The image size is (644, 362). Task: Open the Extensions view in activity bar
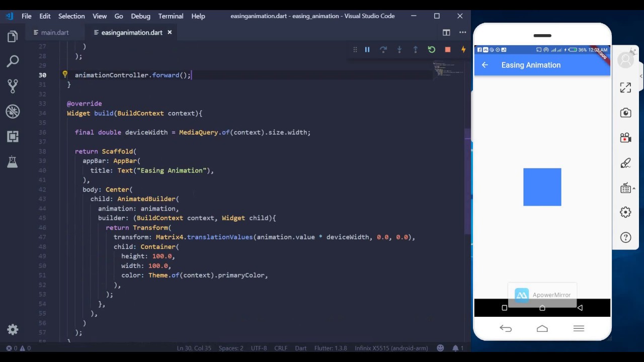tap(13, 136)
